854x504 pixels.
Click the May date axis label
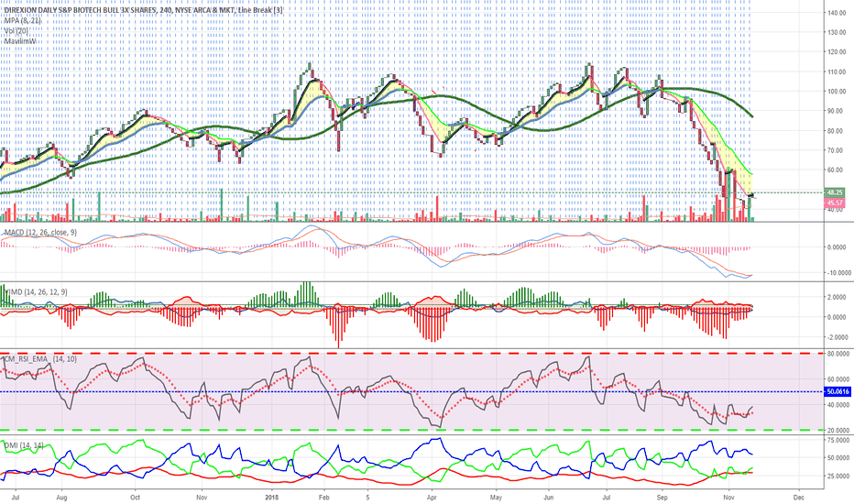click(496, 498)
